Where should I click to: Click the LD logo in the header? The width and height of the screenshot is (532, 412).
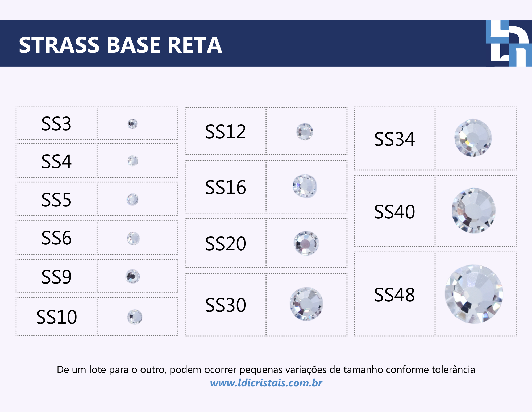508,44
